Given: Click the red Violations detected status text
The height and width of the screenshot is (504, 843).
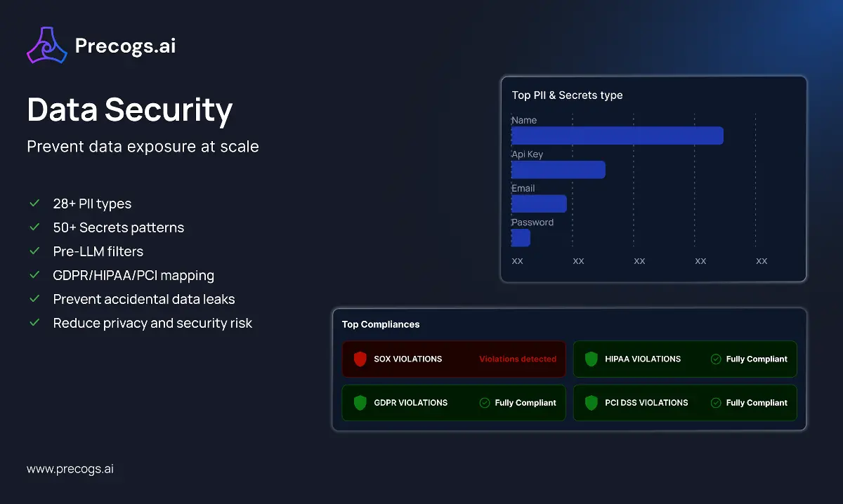Looking at the screenshot, I should tap(518, 359).
